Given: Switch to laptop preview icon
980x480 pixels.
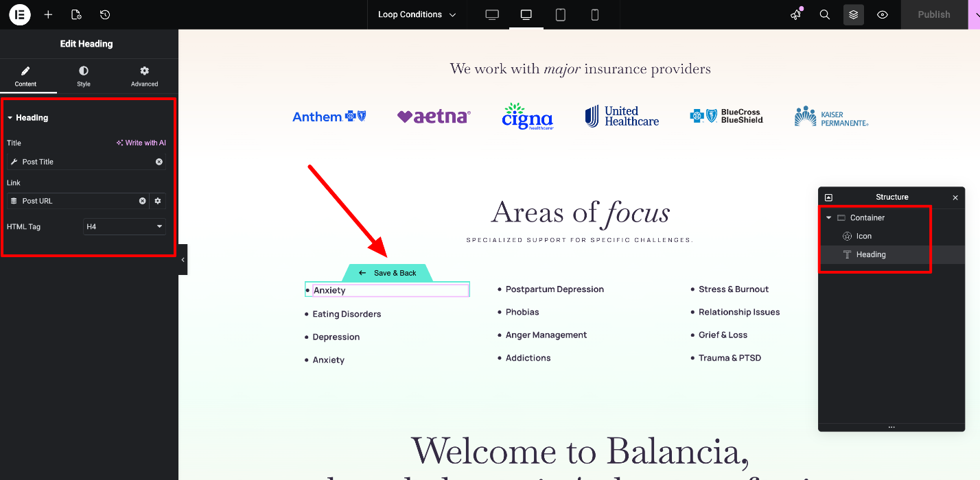Looking at the screenshot, I should pos(526,14).
